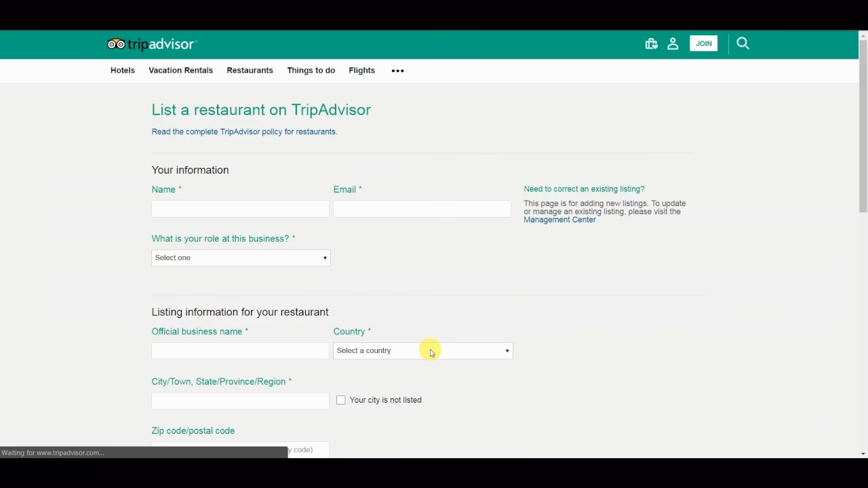Click the scrollbar up arrow
Image resolution: width=868 pixels, height=488 pixels.
coord(862,35)
